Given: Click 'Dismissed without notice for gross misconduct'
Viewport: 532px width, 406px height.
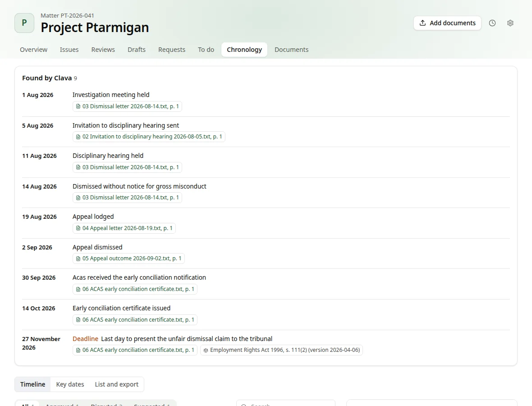Looking at the screenshot, I should click(x=139, y=186).
